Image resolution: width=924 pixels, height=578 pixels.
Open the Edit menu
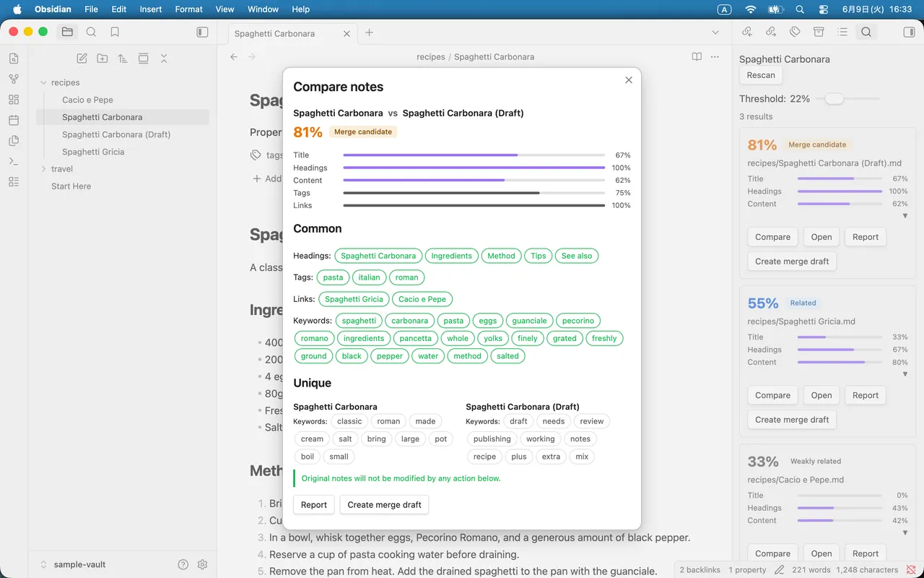tap(119, 9)
